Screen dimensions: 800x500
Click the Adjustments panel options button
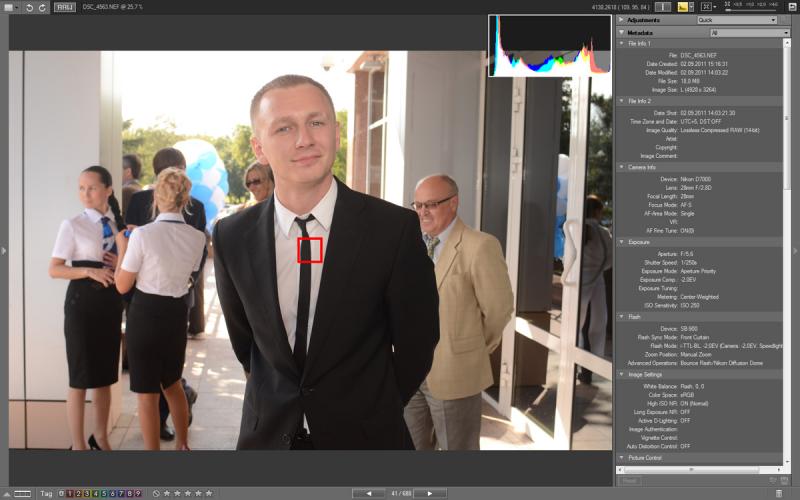tap(784, 20)
